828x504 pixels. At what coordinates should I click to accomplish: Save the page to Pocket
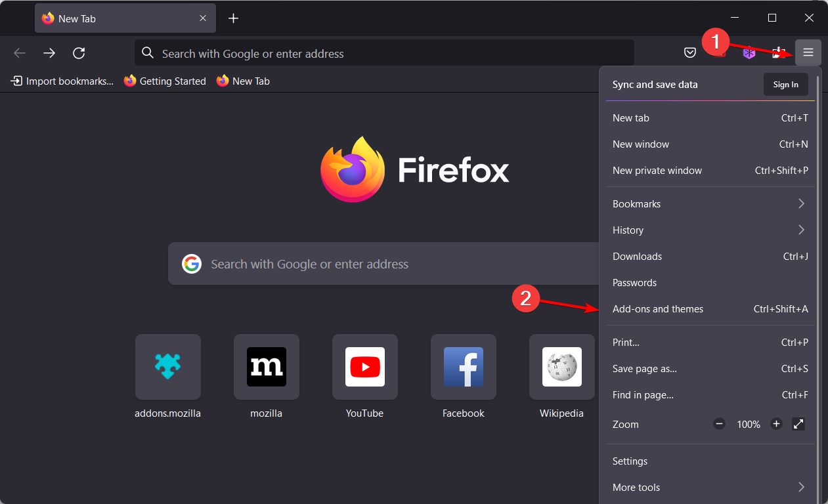690,53
